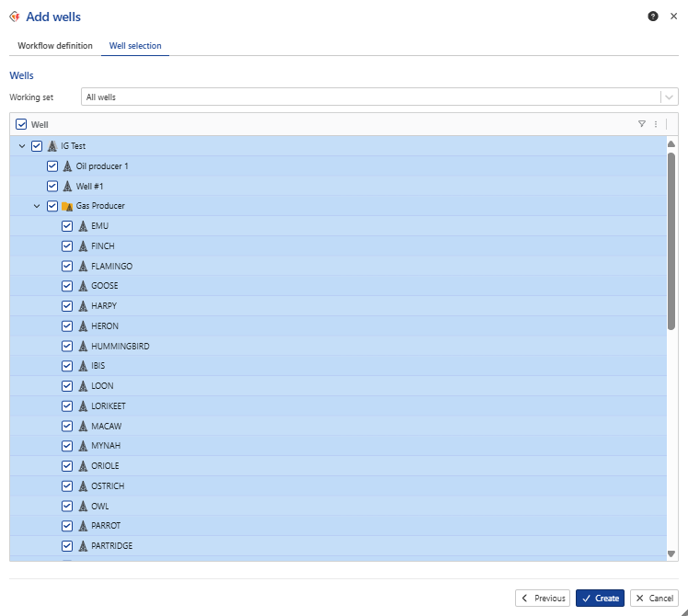Cancel the Add wells dialog
The height and width of the screenshot is (616, 688).
coord(654,598)
